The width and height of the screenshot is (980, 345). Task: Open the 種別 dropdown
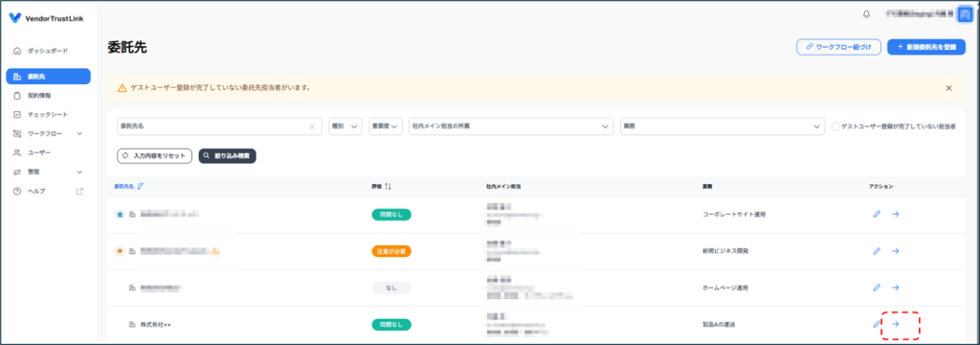tap(345, 126)
